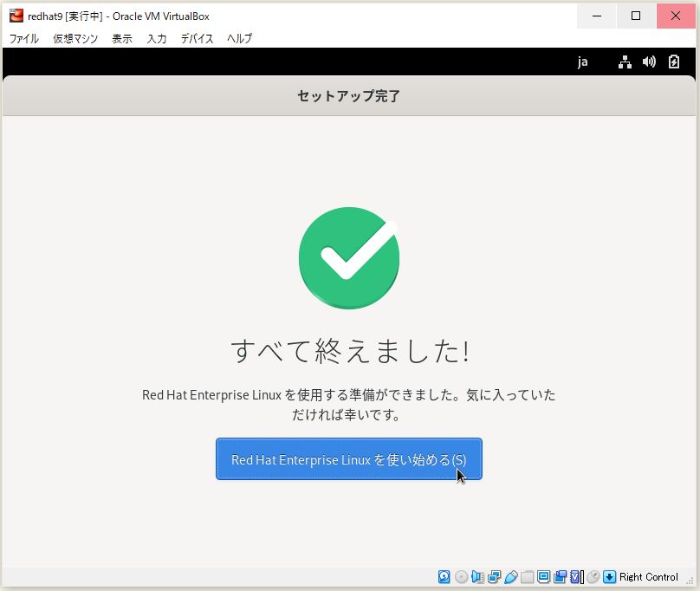Click the hard disk activity status icon
Image resolution: width=700 pixels, height=591 pixels.
coord(444,577)
